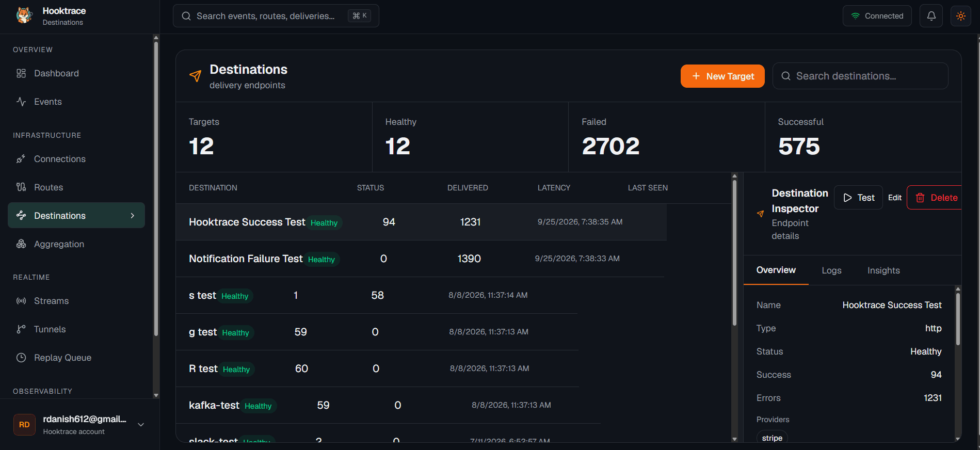The width and height of the screenshot is (980, 450).
Task: Run Test on the destination
Action: (858, 198)
